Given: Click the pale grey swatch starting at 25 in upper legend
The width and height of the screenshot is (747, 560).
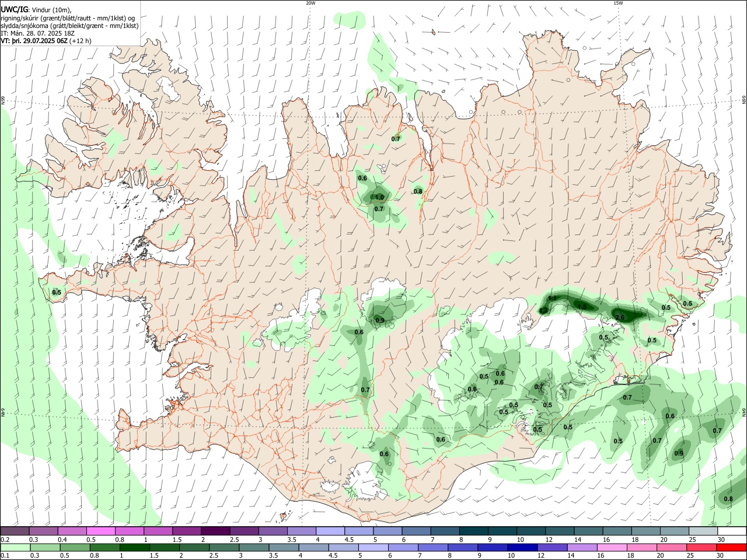Looking at the screenshot, I should pos(703,531).
